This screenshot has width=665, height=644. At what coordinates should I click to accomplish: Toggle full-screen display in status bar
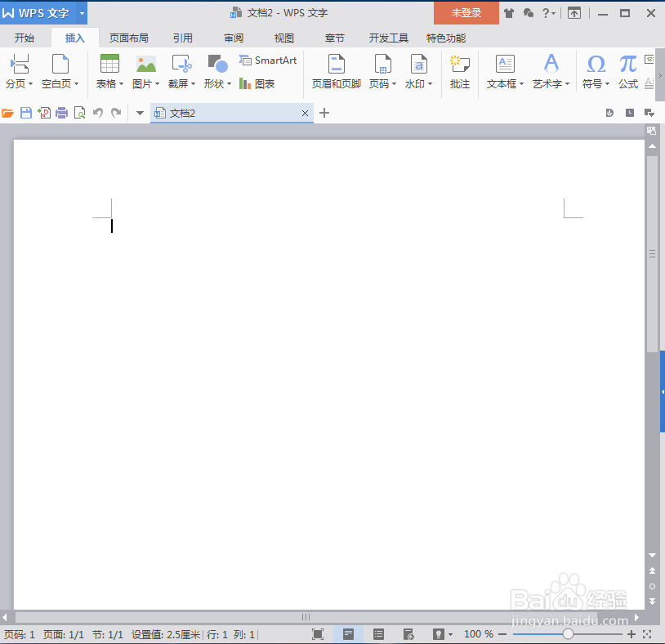(318, 634)
